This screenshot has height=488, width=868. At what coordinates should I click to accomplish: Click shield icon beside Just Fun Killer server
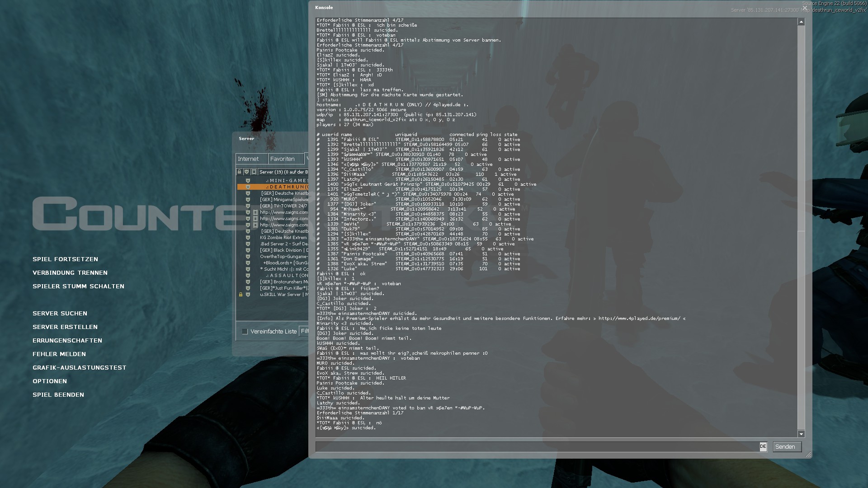click(248, 288)
